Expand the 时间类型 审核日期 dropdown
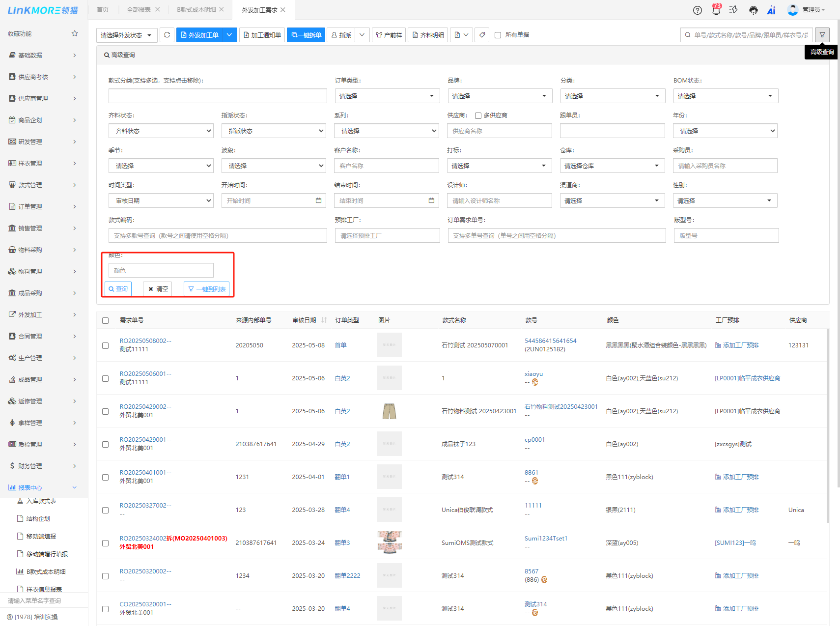Viewport: 840px width, 626px height. point(161,200)
